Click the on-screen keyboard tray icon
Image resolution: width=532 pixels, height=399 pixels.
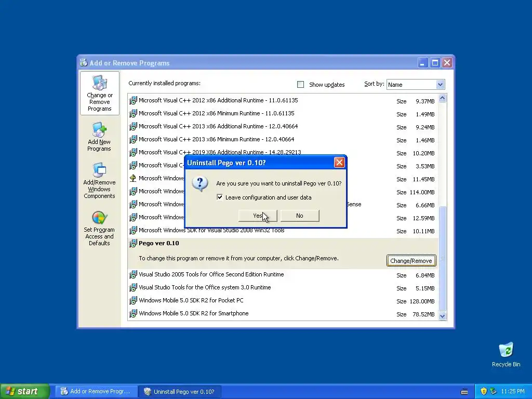[x=464, y=392]
